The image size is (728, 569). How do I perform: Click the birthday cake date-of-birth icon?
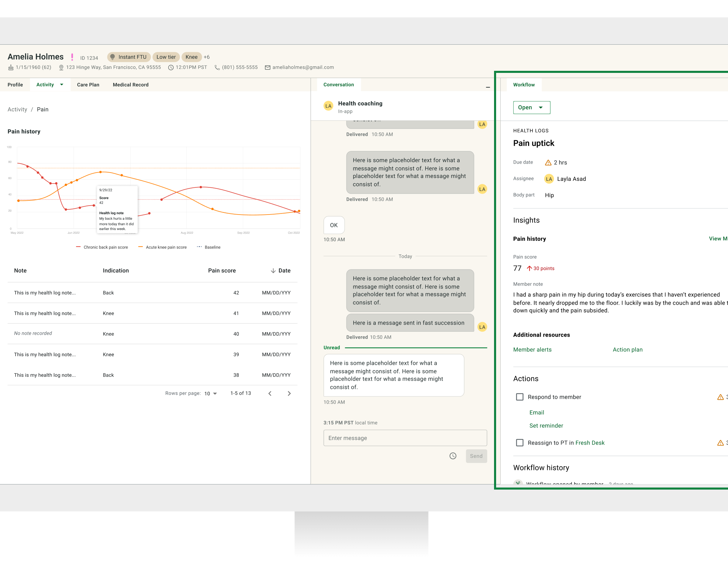click(x=11, y=67)
